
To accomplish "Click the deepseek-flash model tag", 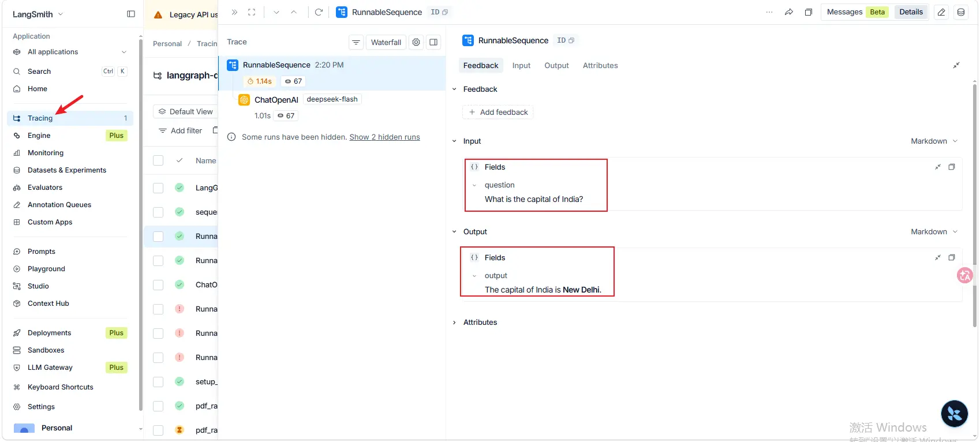I will point(332,99).
